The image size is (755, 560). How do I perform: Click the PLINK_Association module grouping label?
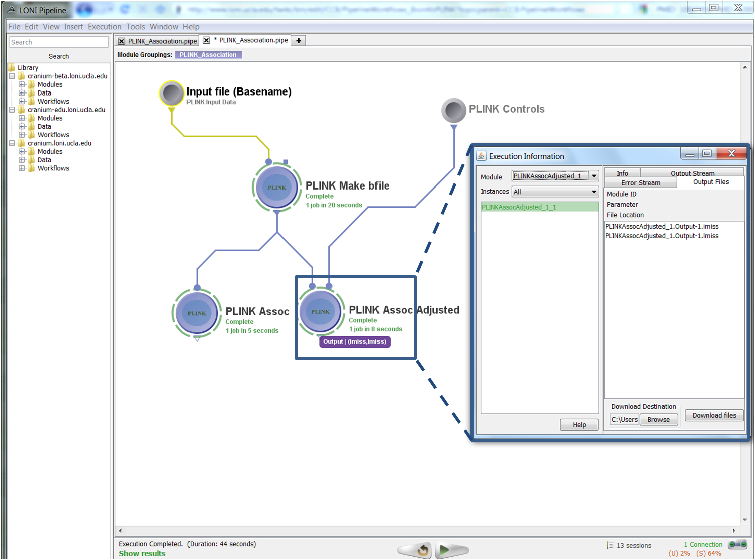(208, 55)
